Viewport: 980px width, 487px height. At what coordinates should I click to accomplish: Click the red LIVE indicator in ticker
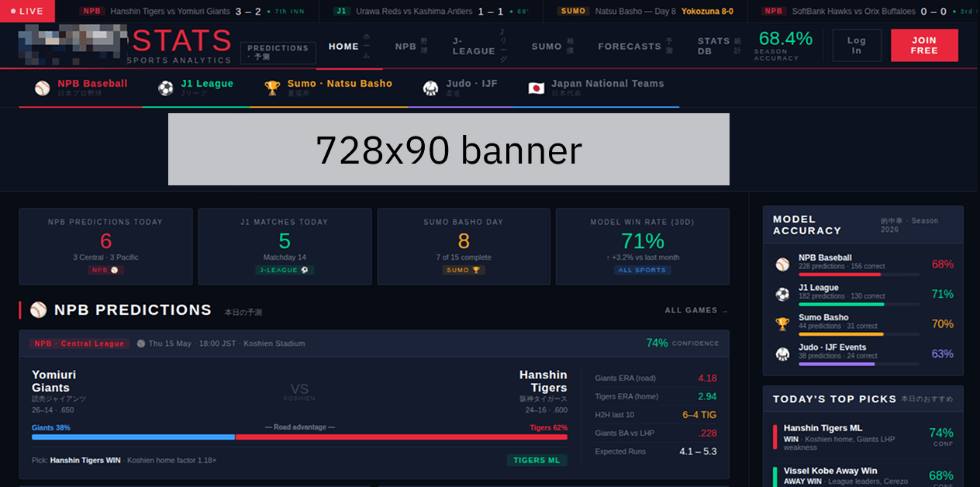[27, 11]
